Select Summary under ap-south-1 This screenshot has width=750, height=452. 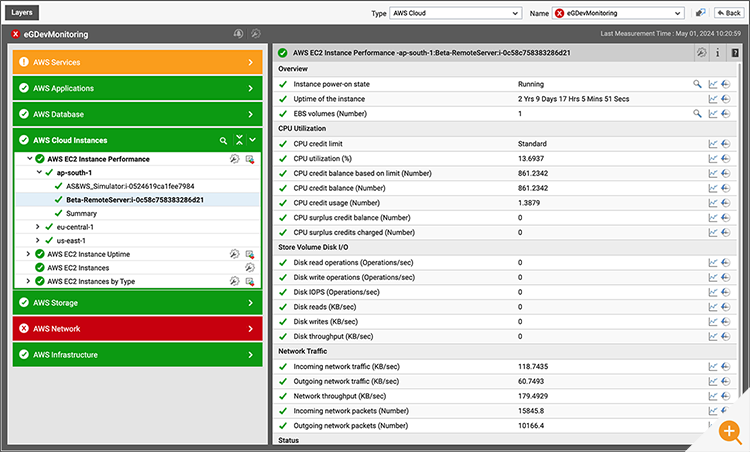(81, 213)
